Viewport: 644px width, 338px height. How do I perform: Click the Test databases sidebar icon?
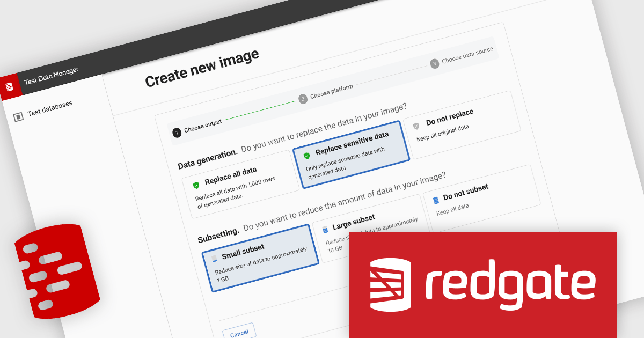point(18,116)
